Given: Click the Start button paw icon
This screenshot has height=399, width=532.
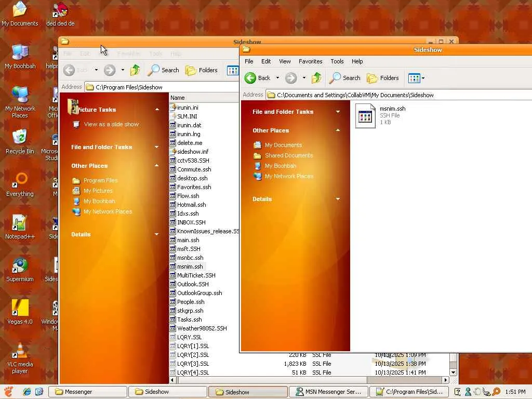Looking at the screenshot, I should [9, 392].
